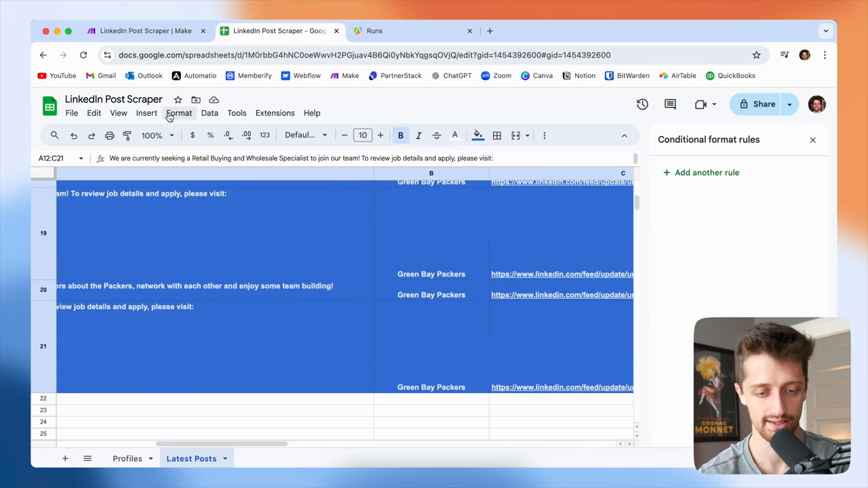The width and height of the screenshot is (868, 488).
Task: Open more number formats 123
Action: tap(264, 136)
